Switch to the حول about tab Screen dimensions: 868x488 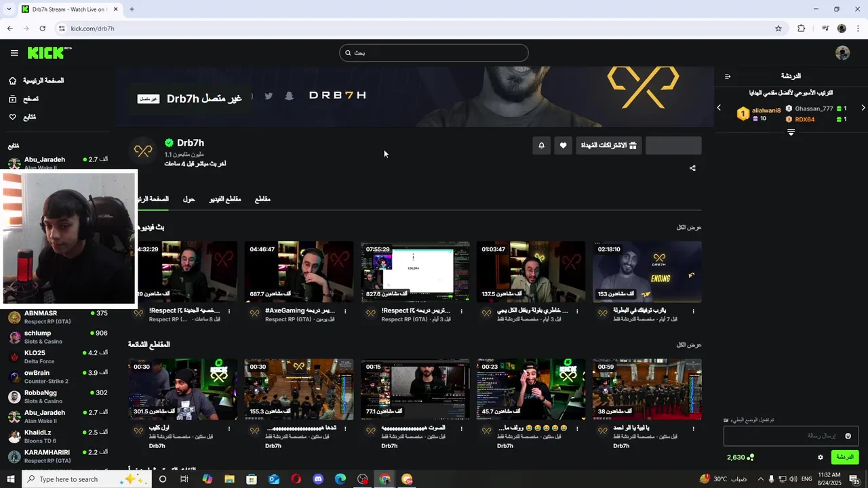(189, 199)
